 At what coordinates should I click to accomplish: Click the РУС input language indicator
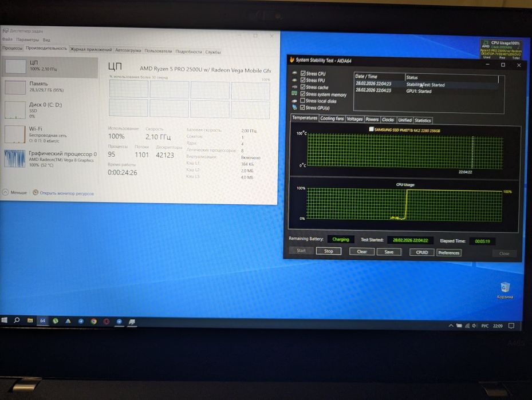pyautogui.click(x=485, y=326)
